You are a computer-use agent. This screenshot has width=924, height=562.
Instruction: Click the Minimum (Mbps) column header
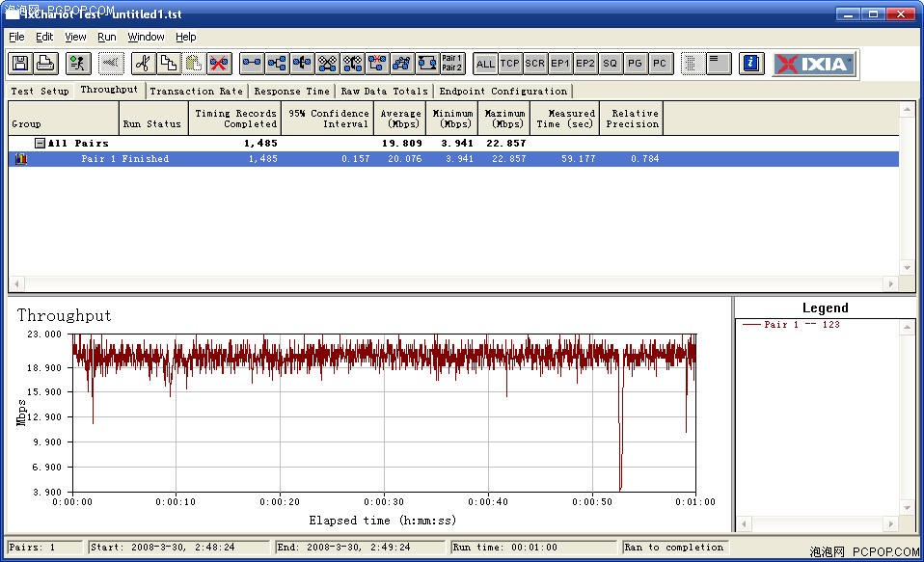pyautogui.click(x=452, y=119)
